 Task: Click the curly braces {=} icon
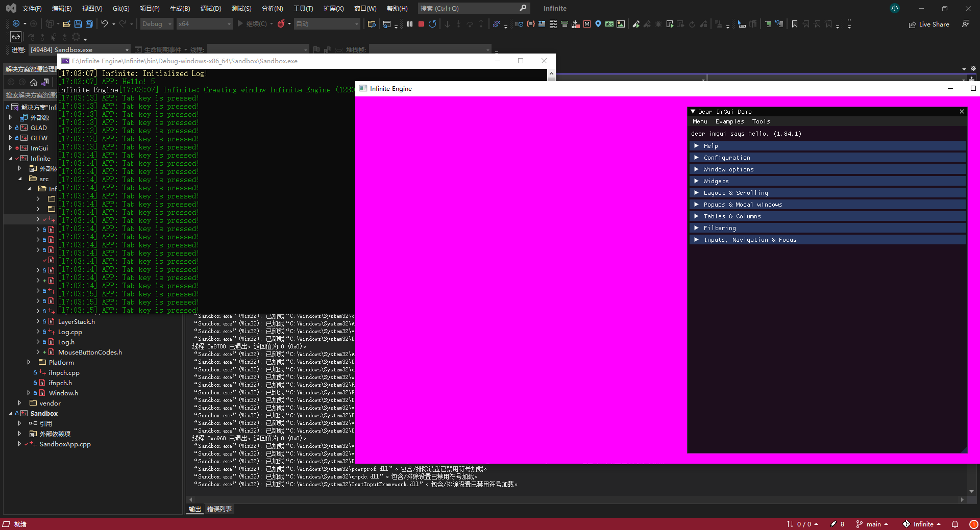click(531, 24)
